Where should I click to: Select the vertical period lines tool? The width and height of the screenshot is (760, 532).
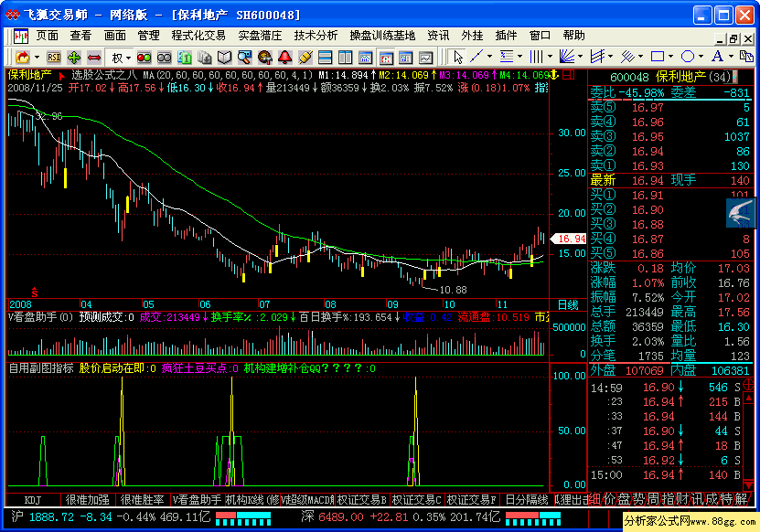(x=537, y=57)
